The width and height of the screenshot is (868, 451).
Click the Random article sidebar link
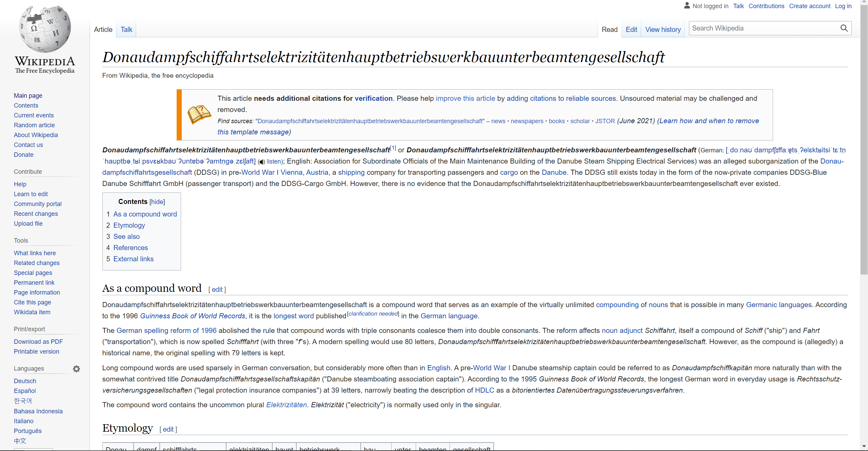(x=34, y=125)
